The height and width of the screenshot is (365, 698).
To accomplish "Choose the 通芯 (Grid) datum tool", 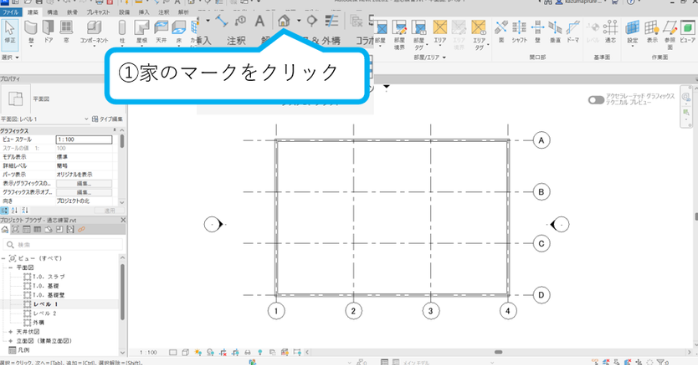I will (610, 31).
